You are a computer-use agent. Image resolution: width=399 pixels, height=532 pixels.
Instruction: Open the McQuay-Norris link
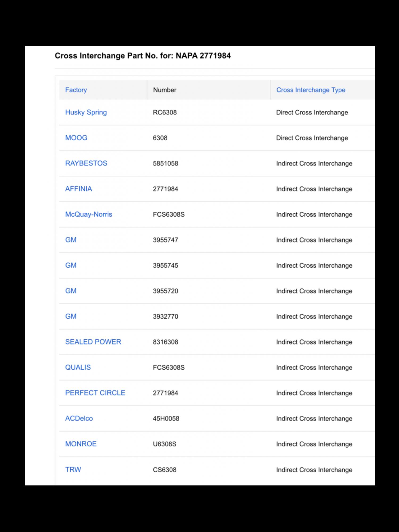pyautogui.click(x=89, y=214)
